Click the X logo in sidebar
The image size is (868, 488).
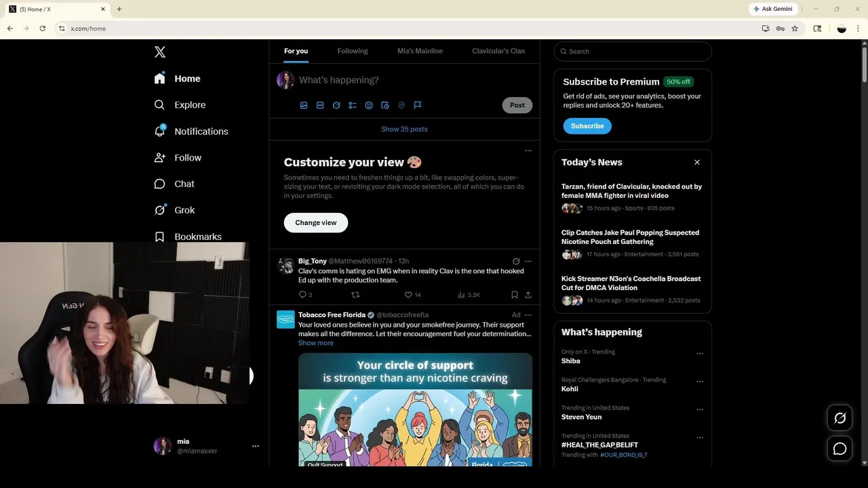(x=159, y=52)
